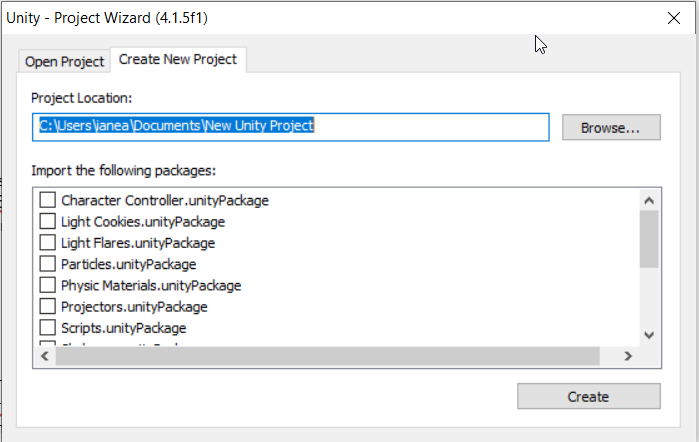Click the package list scroll up arrow

click(x=649, y=201)
